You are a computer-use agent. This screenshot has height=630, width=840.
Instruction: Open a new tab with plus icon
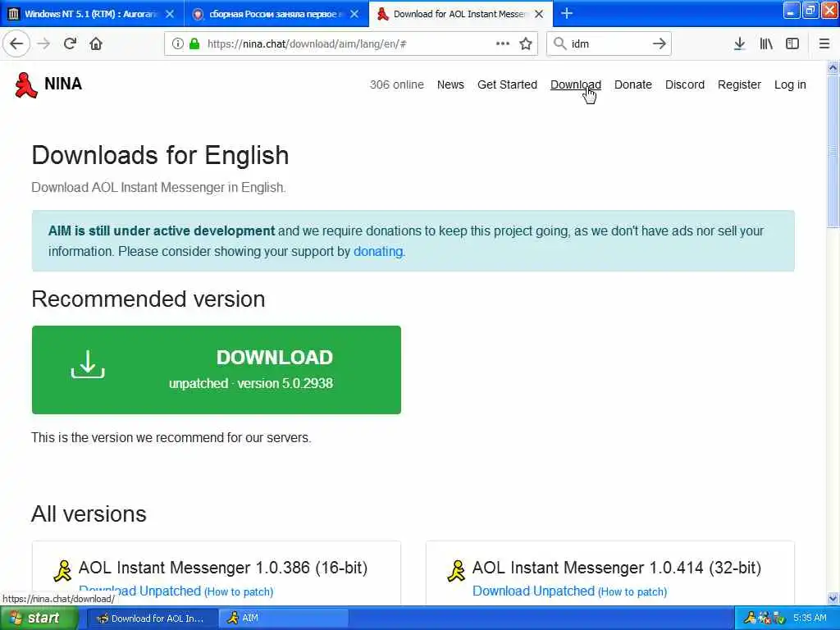[x=567, y=13]
